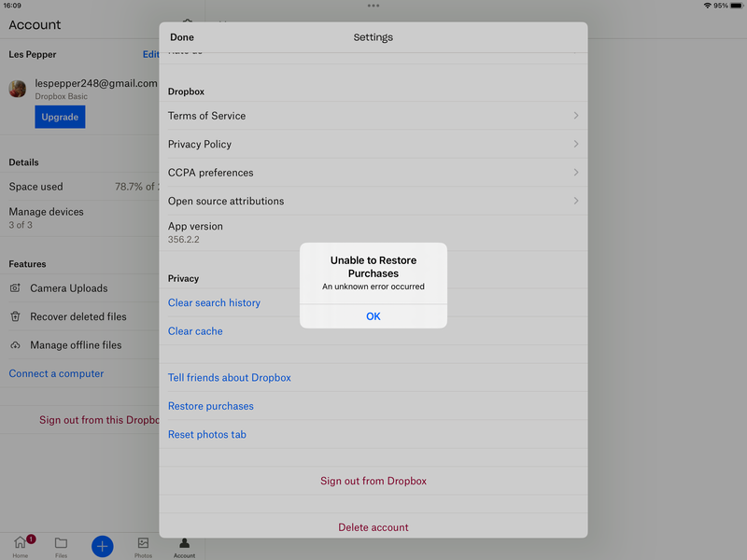The height and width of the screenshot is (560, 747).
Task: Click Reset photos tab link
Action: click(x=206, y=434)
